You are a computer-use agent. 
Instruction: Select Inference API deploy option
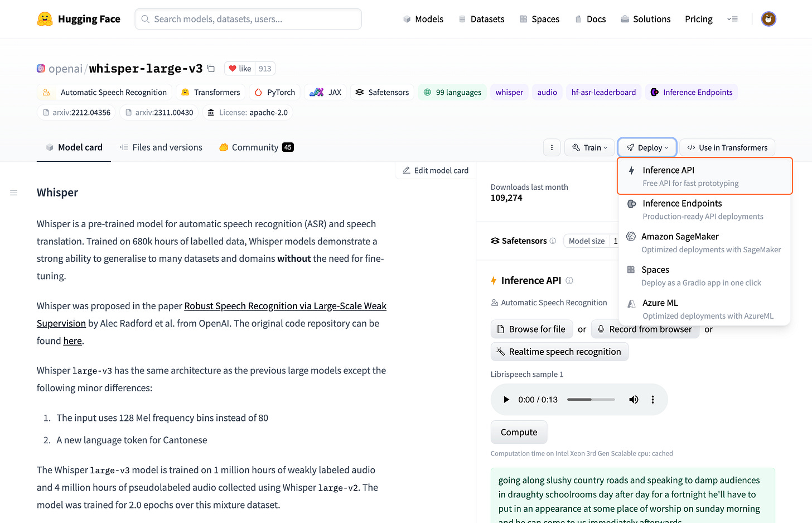pyautogui.click(x=705, y=176)
